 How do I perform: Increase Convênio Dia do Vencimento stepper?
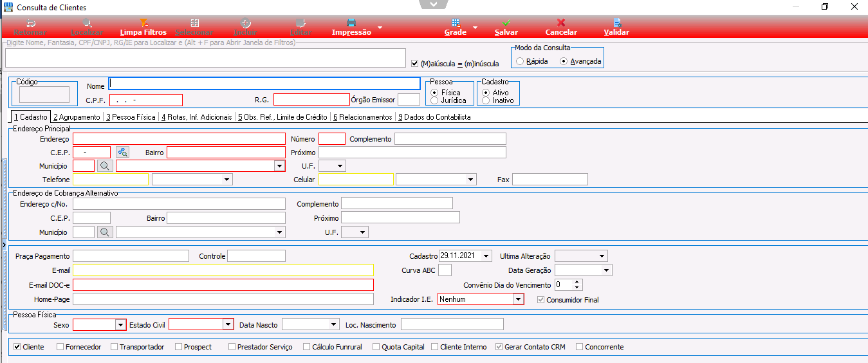click(x=577, y=282)
